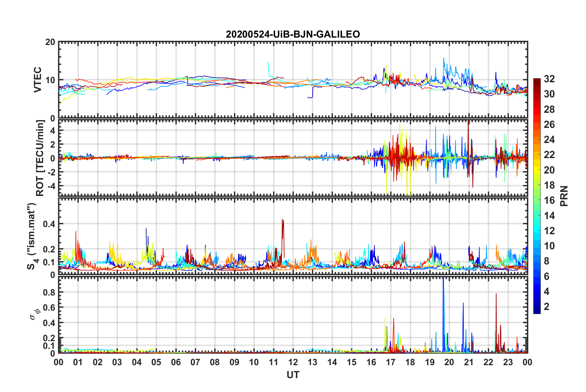This screenshot has height=392, width=586.
Task: Click the S4 ("ism.mat") axis label
Action: [x=32, y=236]
